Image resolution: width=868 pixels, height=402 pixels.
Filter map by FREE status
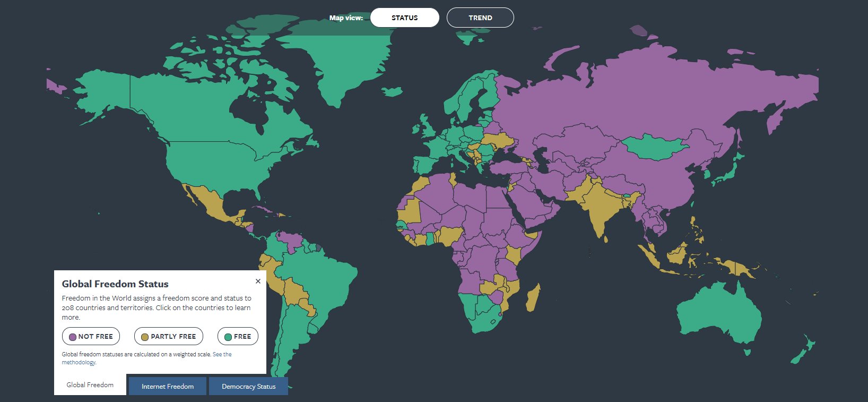tap(238, 336)
